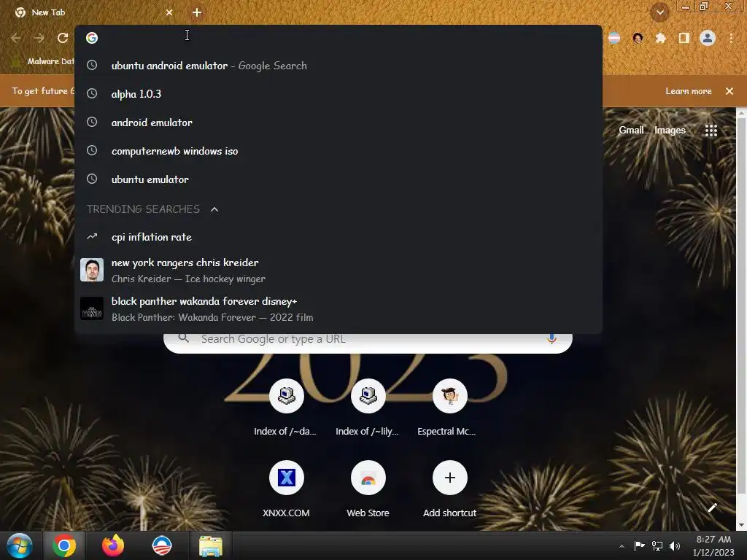747x560 pixels.
Task: Open the Google apps grid
Action: tap(711, 130)
